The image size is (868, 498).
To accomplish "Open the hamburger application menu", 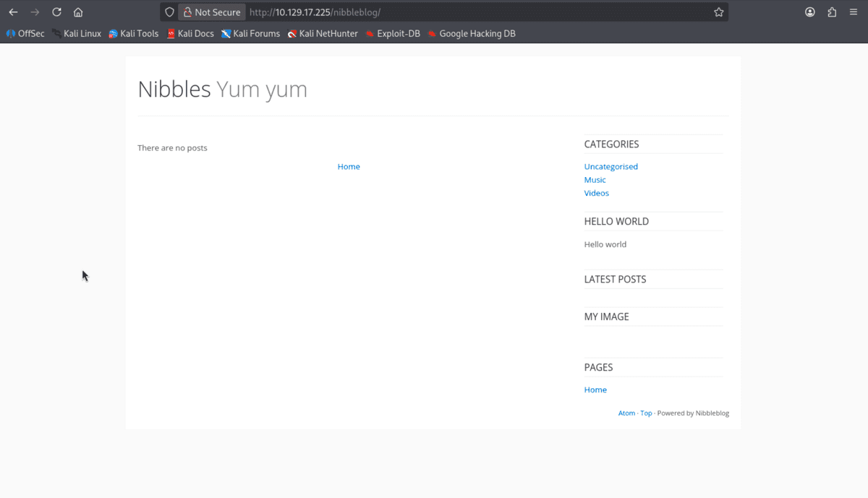I will click(854, 12).
